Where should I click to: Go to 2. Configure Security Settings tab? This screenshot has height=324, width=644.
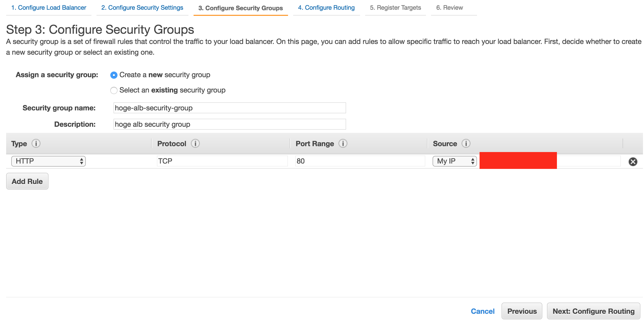(142, 8)
